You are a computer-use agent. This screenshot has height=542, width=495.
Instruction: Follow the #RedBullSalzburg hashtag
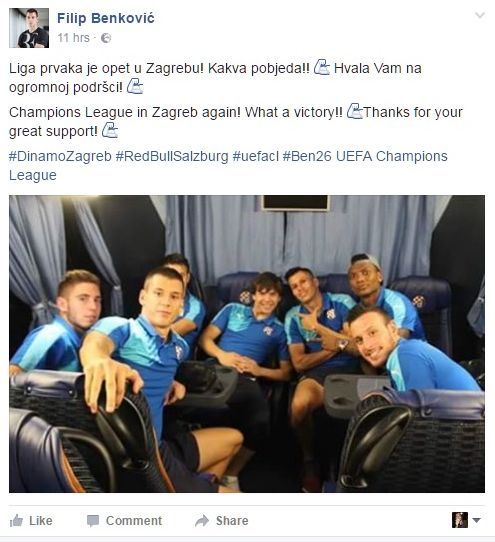point(172,156)
